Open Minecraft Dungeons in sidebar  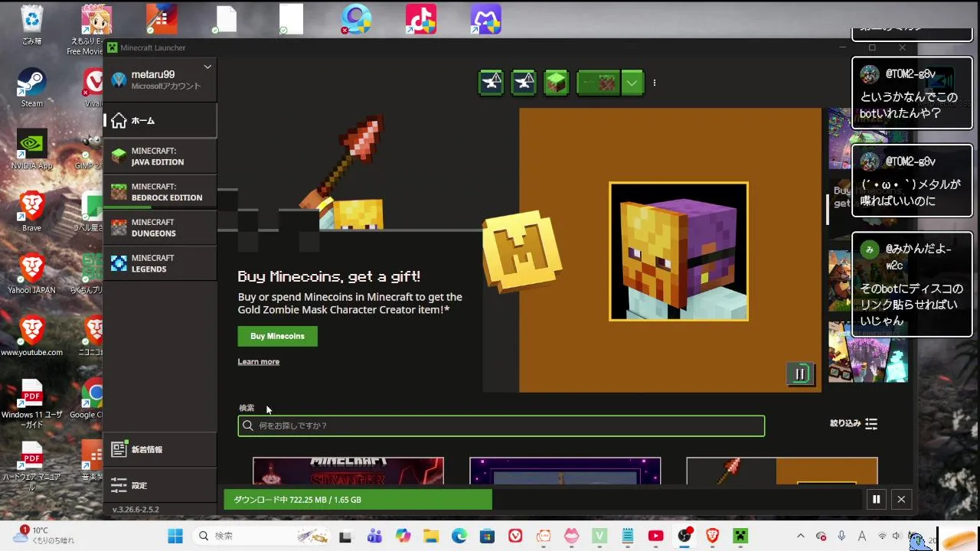[160, 227]
